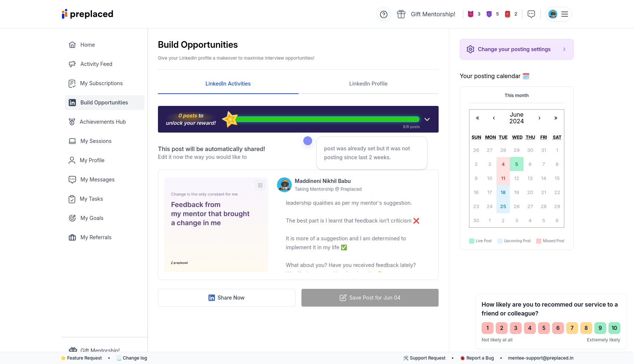Select rating 3 in recommendation survey
This screenshot has height=364, width=634.
516,328
